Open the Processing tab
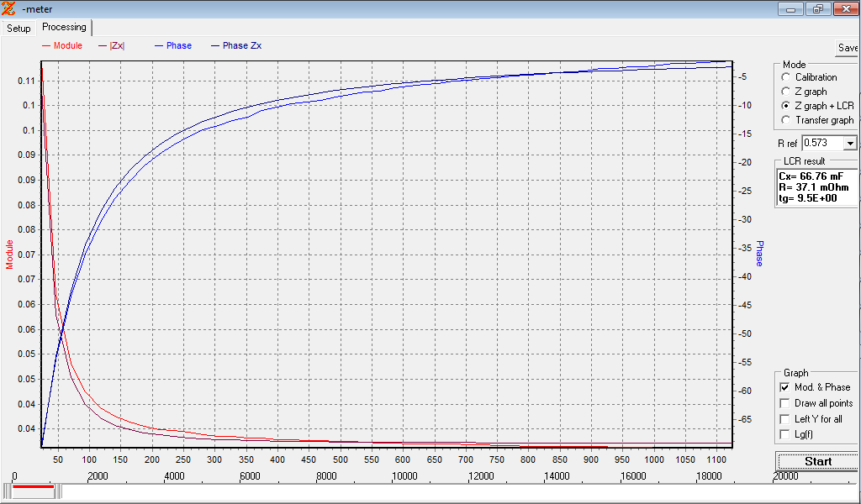Viewport: 861px width, 504px height. (64, 27)
